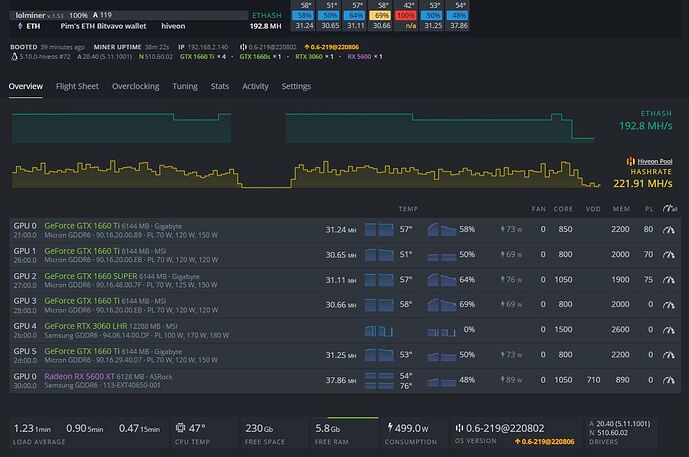
Task: Click the power limit value 75
Action: (x=648, y=279)
